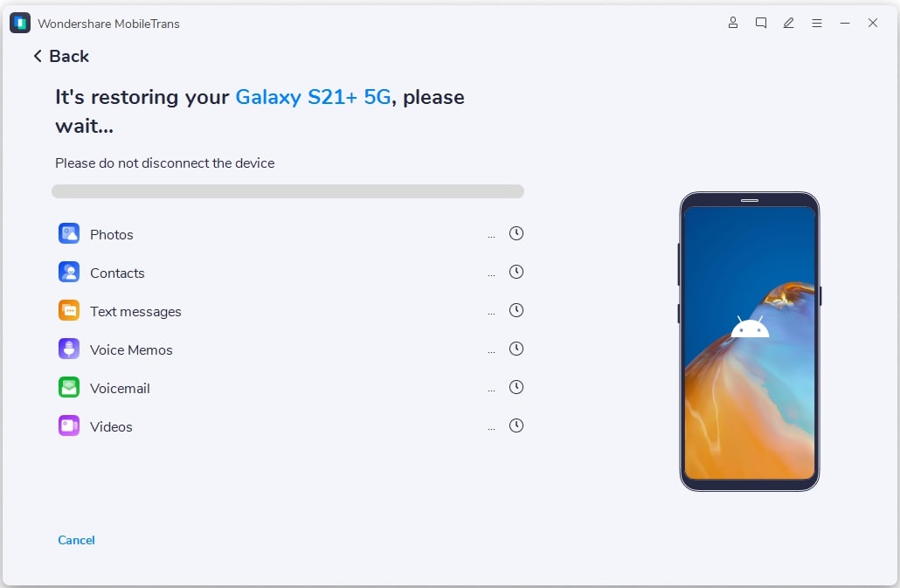Open the user account icon
Image resolution: width=900 pixels, height=588 pixels.
[x=733, y=23]
